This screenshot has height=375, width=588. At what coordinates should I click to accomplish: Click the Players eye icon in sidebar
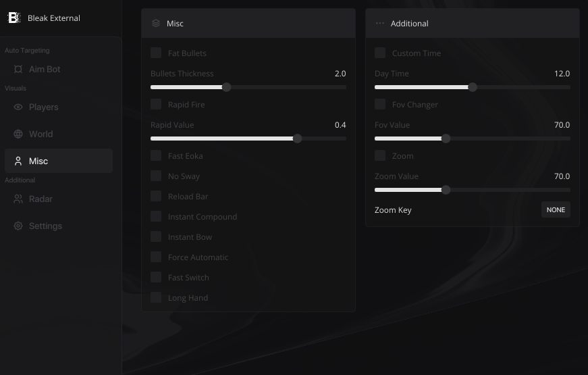[18, 107]
